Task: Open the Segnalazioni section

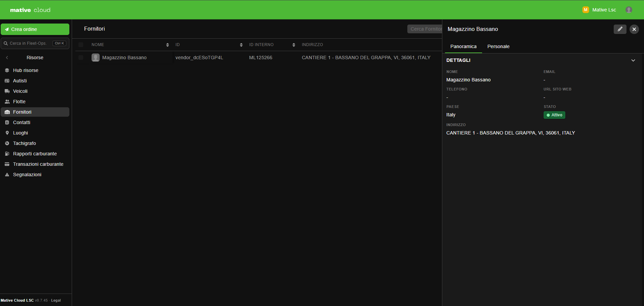Action: 35,175
